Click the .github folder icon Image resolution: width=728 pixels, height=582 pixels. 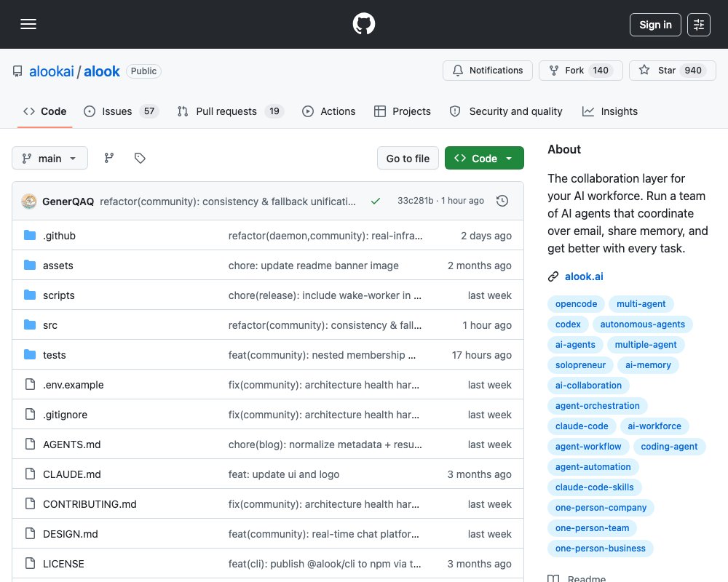tap(30, 235)
